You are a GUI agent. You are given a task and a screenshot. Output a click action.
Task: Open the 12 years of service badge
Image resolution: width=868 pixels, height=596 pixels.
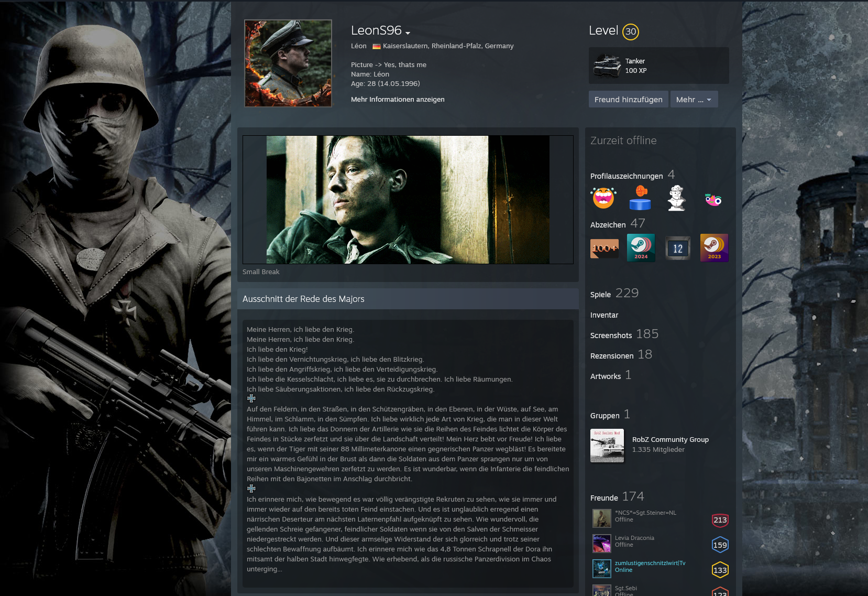(x=677, y=248)
